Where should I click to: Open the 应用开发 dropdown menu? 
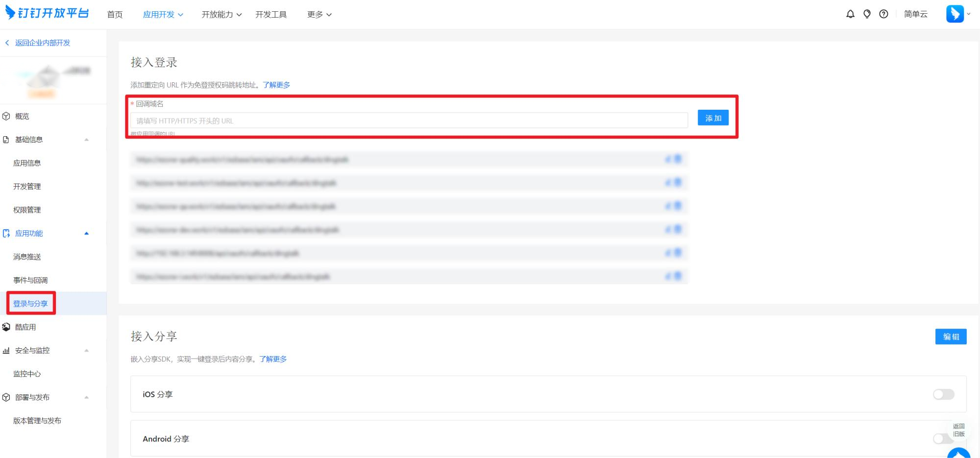coord(163,15)
